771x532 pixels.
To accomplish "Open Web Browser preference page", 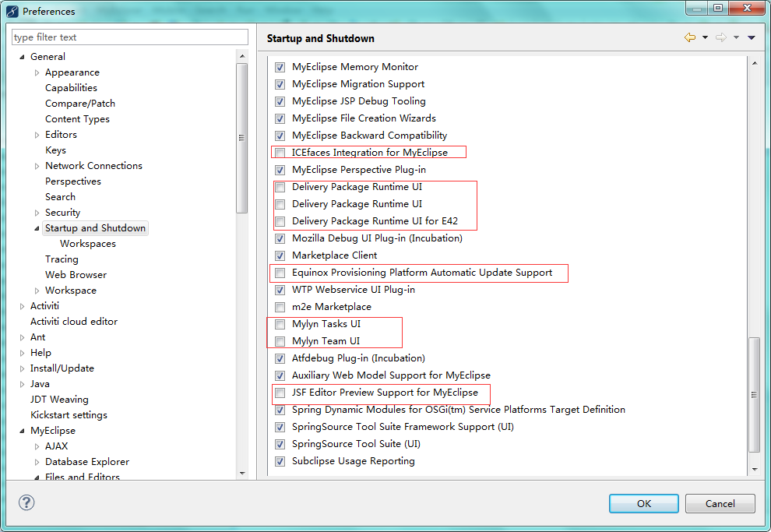I will 76,274.
